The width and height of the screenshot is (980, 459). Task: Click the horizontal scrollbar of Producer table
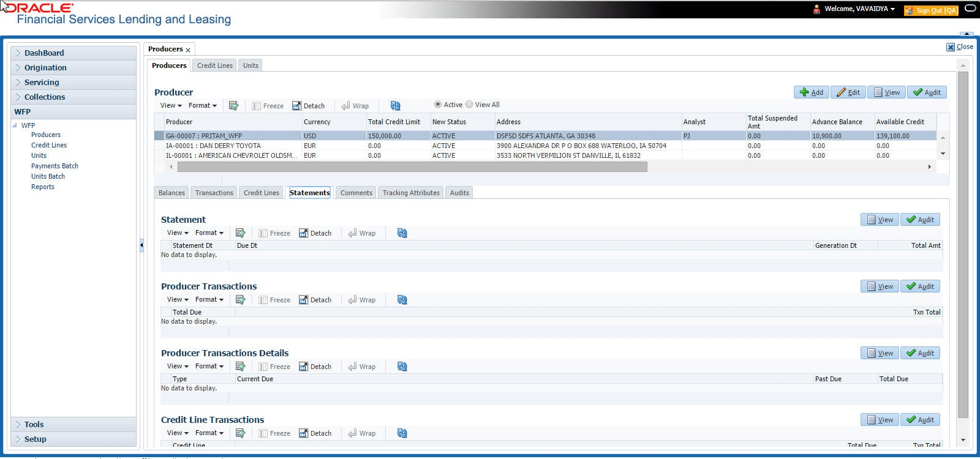tap(412, 166)
